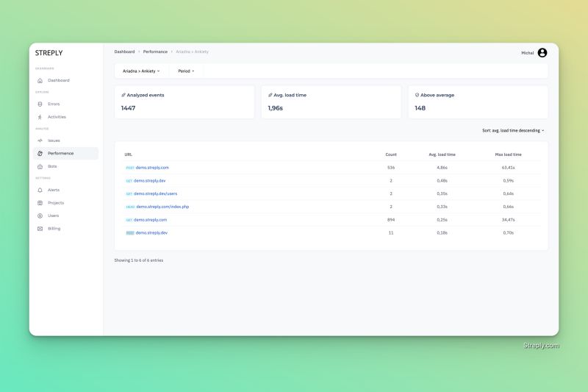Viewport: 588px width, 392px height.
Task: Click the STREPLY logo
Action: [x=49, y=53]
